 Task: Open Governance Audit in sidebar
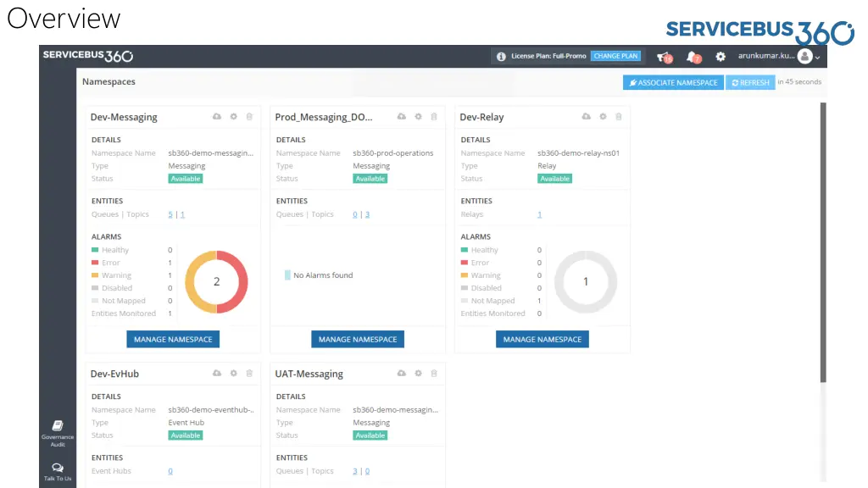point(58,433)
